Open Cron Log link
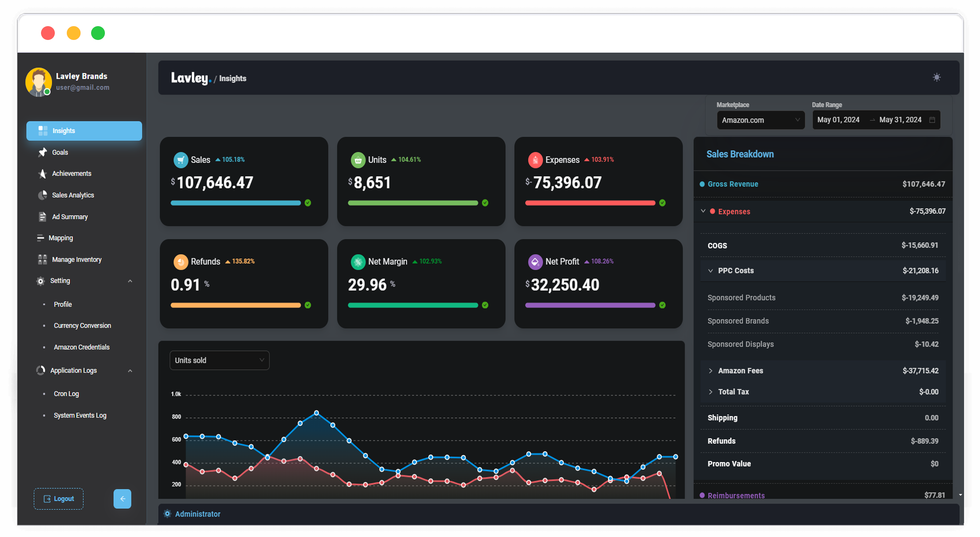Viewport: 980px width, 537px height. point(66,394)
